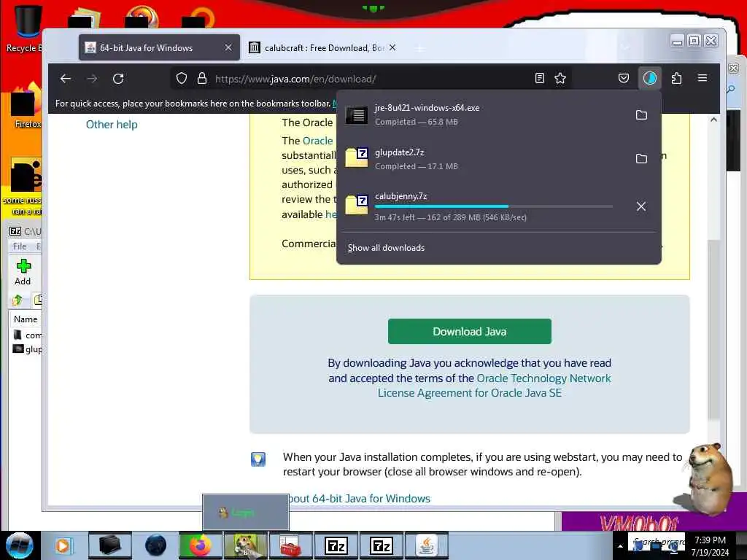Viewport: 747px width, 560px height.
Task: Open tracking protection shield icon
Action: pos(182,79)
